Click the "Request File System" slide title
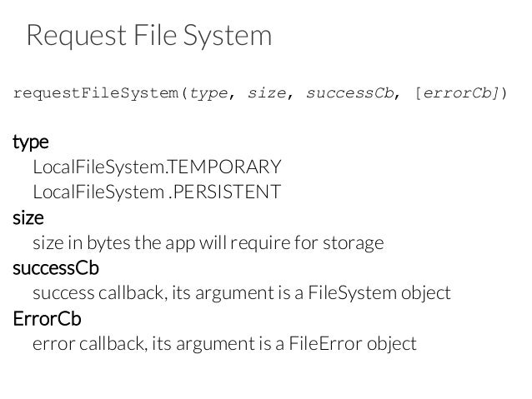532x399 pixels. tap(148, 36)
